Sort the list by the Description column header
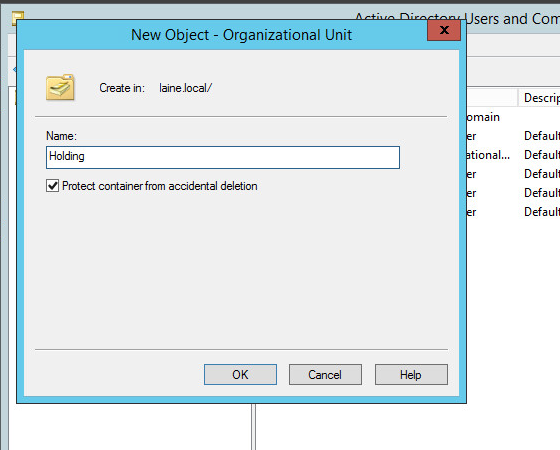The width and height of the screenshot is (560, 450). 539,98
